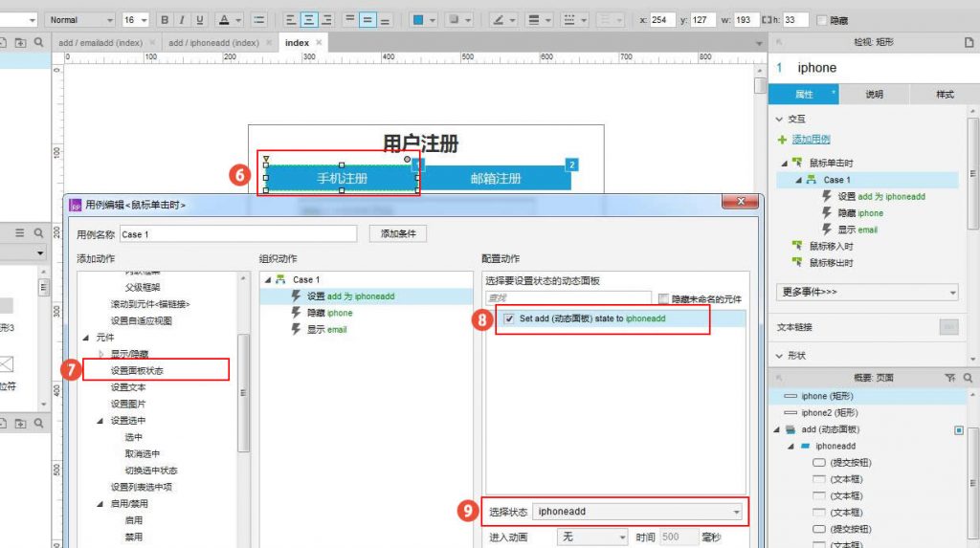The image size is (980, 548).
Task: Align text to middle vertically
Action: click(x=367, y=20)
